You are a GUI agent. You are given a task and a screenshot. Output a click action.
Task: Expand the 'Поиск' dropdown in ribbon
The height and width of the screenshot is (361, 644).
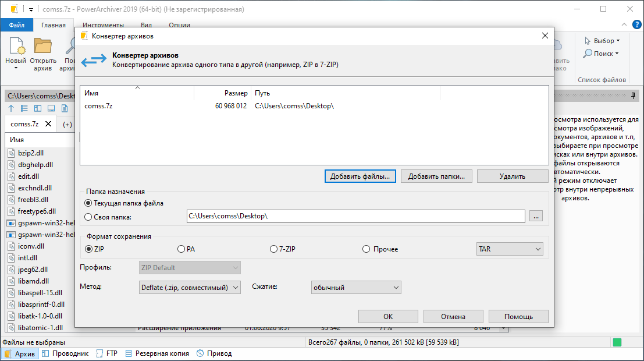pos(617,54)
